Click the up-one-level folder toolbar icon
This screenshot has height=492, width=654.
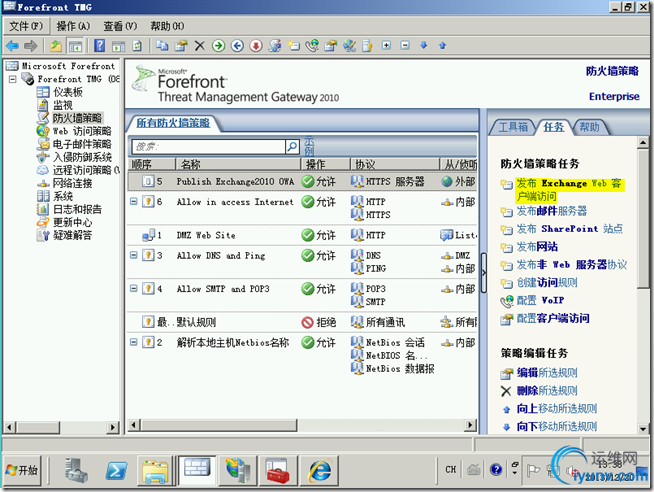[56, 45]
